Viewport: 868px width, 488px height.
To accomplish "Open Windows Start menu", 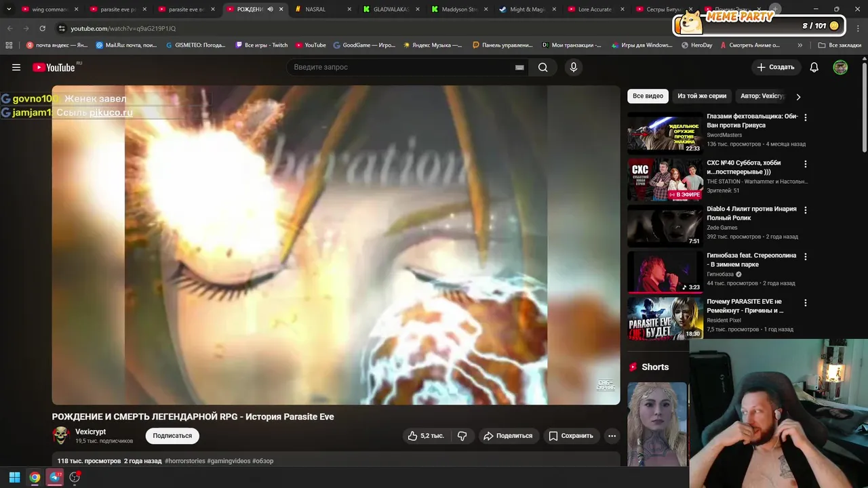I will (x=14, y=477).
